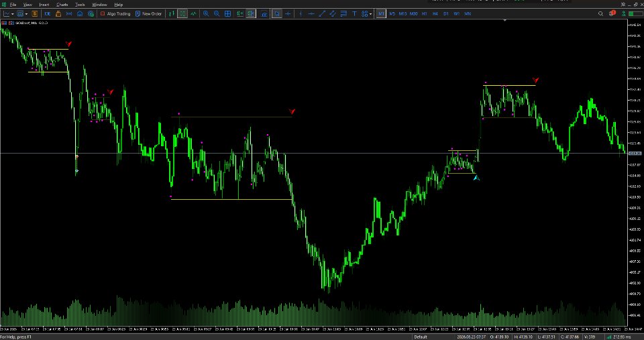Tile chart windows with grid icon
This screenshot has height=340, width=644.
227,13
